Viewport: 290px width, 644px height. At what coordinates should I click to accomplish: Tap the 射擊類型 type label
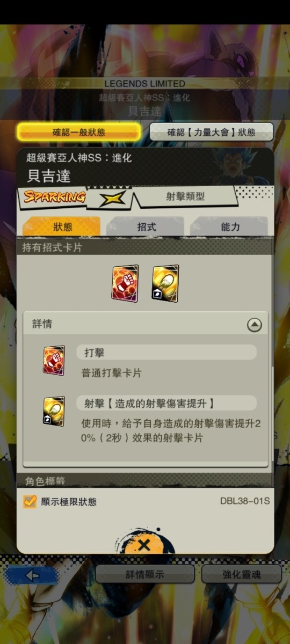point(184,197)
